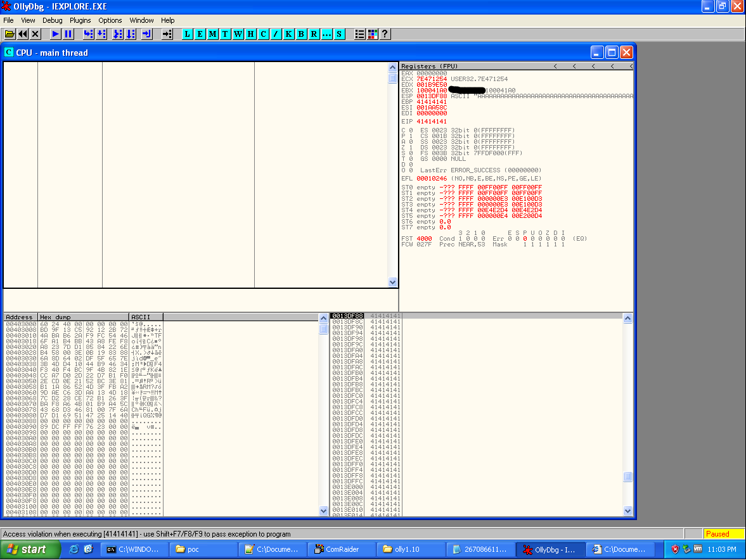Show Threads window via T icon
Image resolution: width=746 pixels, height=560 pixels.
(225, 34)
